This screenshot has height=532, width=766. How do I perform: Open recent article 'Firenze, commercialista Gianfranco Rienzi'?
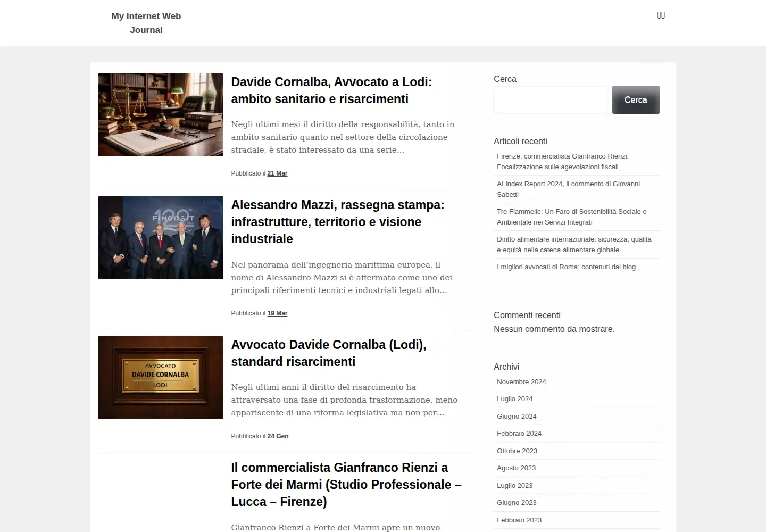point(563,162)
